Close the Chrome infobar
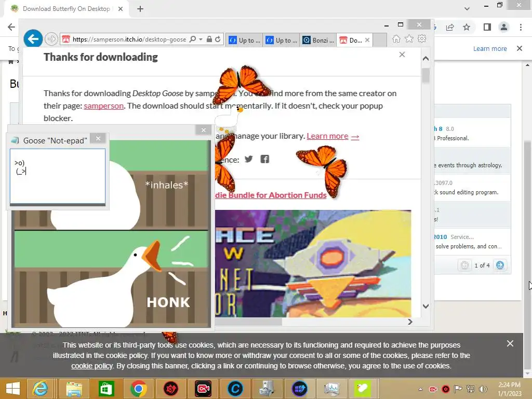 (x=520, y=48)
